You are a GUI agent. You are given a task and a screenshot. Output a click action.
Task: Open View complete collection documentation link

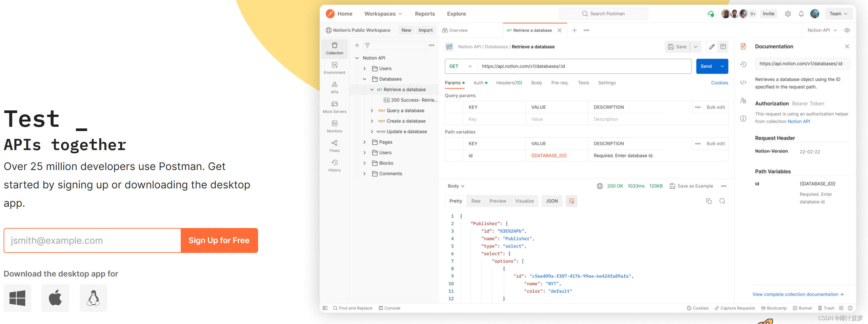pyautogui.click(x=797, y=295)
